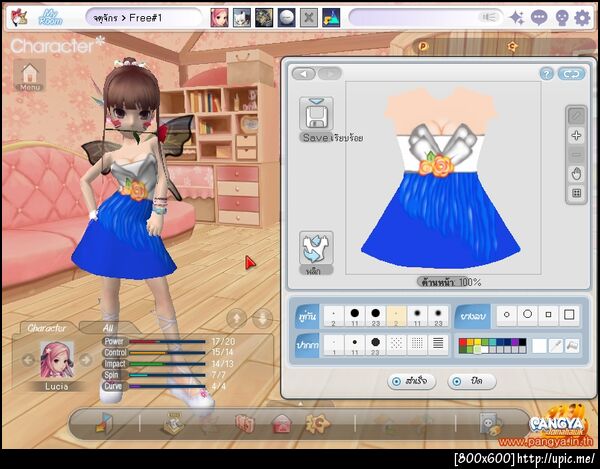Select small square eraser
The image size is (600, 469).
[x=548, y=315]
